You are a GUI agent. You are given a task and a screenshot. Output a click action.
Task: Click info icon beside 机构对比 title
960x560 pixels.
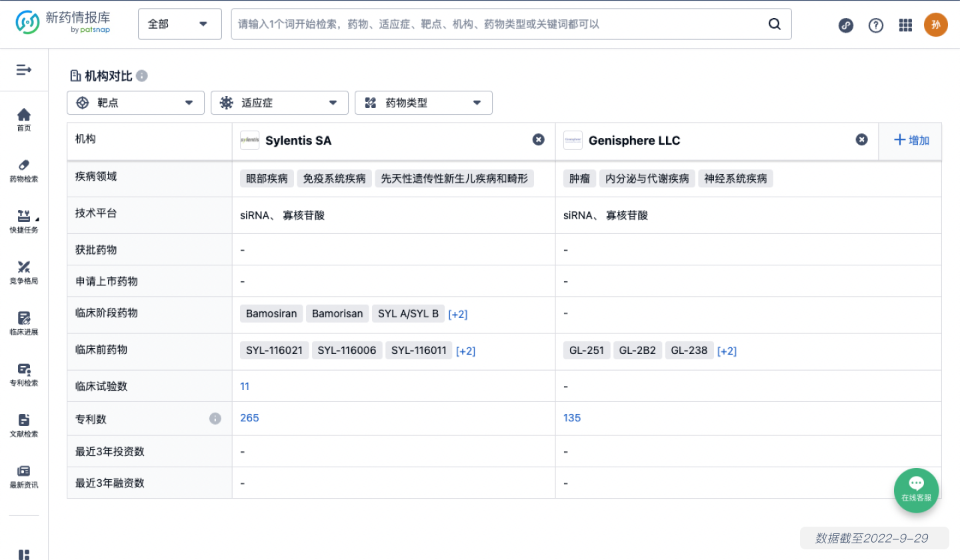pyautogui.click(x=142, y=76)
